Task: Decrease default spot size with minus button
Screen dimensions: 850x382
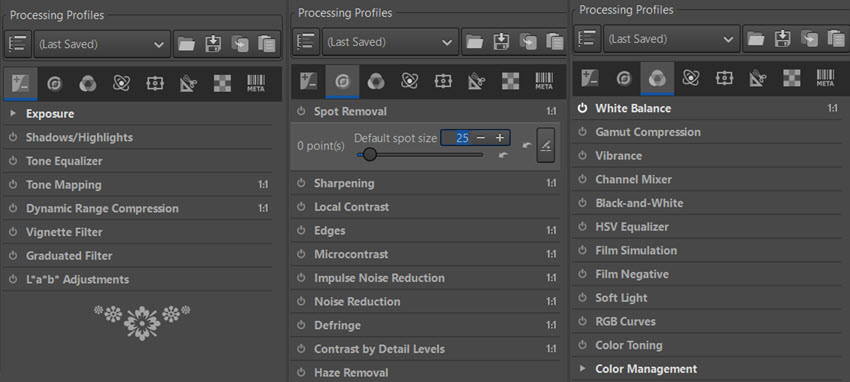Action: tap(480, 138)
